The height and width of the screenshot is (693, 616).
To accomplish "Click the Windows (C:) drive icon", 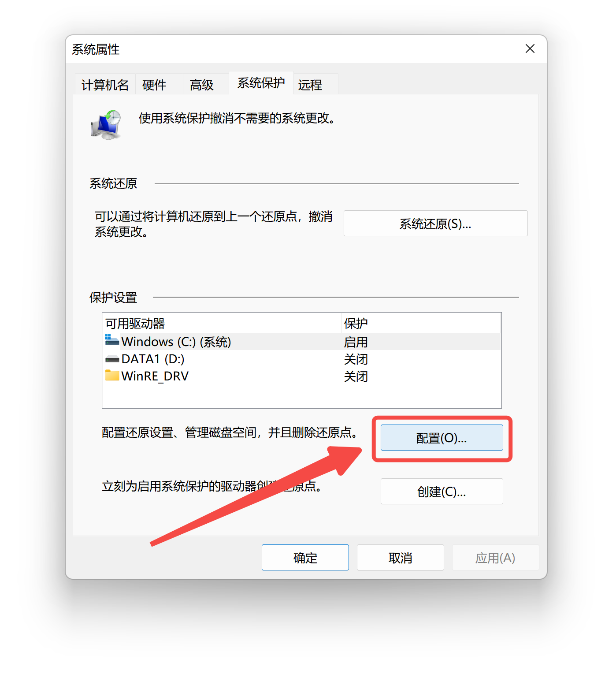I will 112,340.
